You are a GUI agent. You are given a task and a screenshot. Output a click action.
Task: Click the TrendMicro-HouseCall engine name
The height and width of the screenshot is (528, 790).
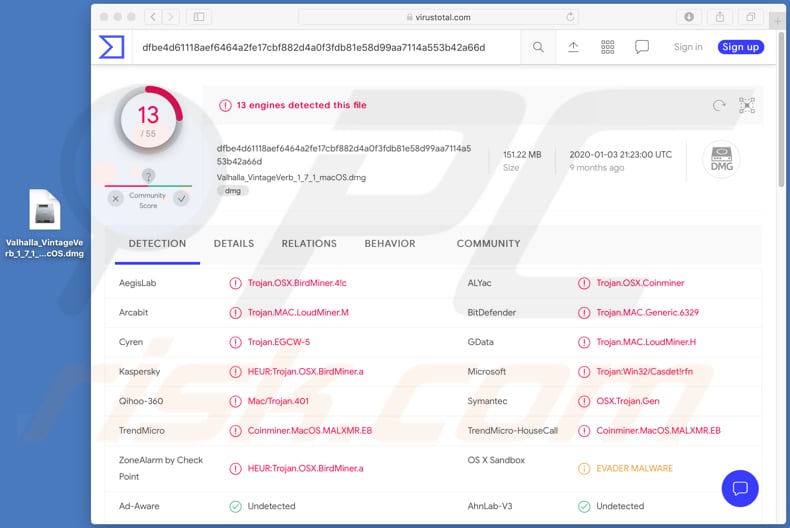click(512, 431)
